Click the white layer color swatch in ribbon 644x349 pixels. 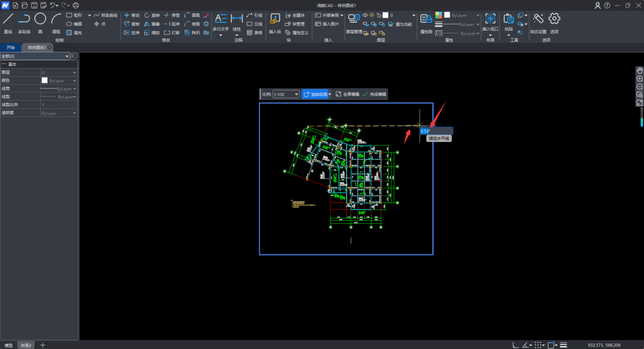[385, 15]
